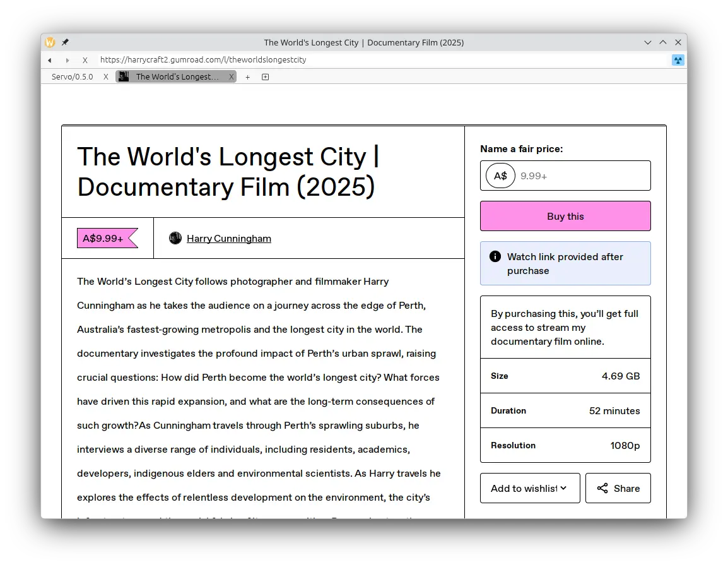Click the 52 minutes duration value
This screenshot has width=728, height=567.
point(614,411)
